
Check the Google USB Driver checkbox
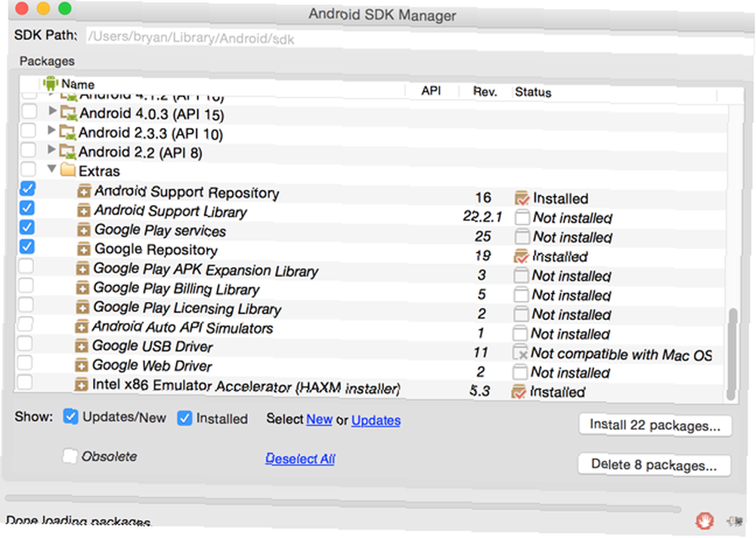25,343
